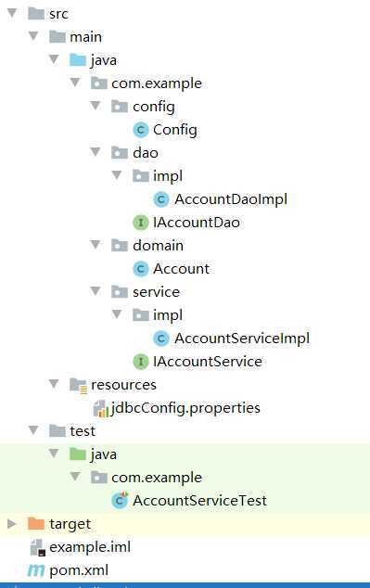The height and width of the screenshot is (588, 370).
Task: Click the green test java folder icon
Action: tap(78, 454)
